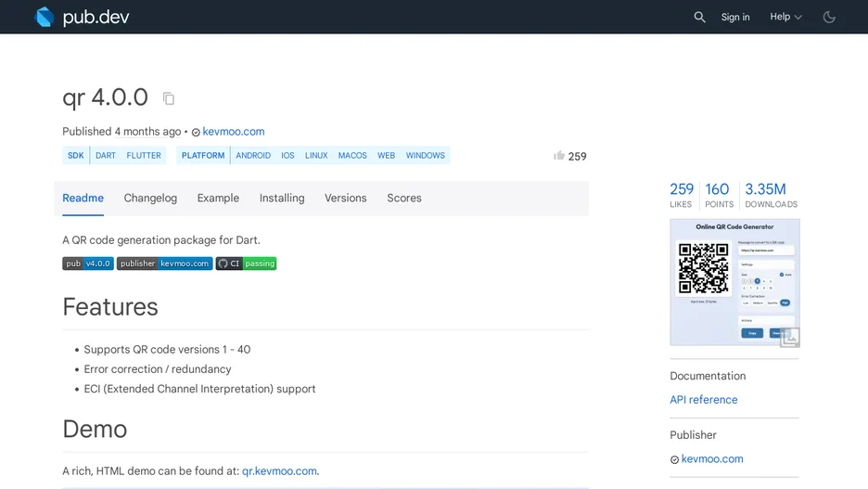Click verified icon beside sidebar Publisher link
Viewport: 868px width, 489px height.
pos(674,459)
